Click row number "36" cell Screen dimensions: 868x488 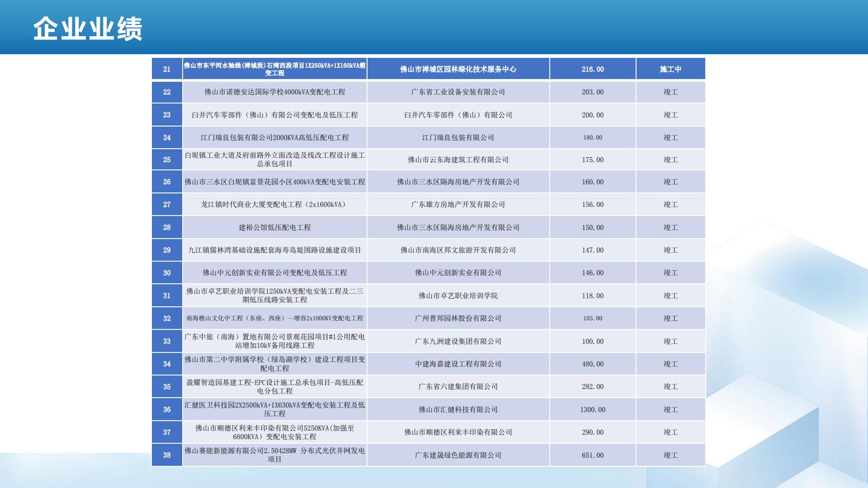click(x=167, y=410)
